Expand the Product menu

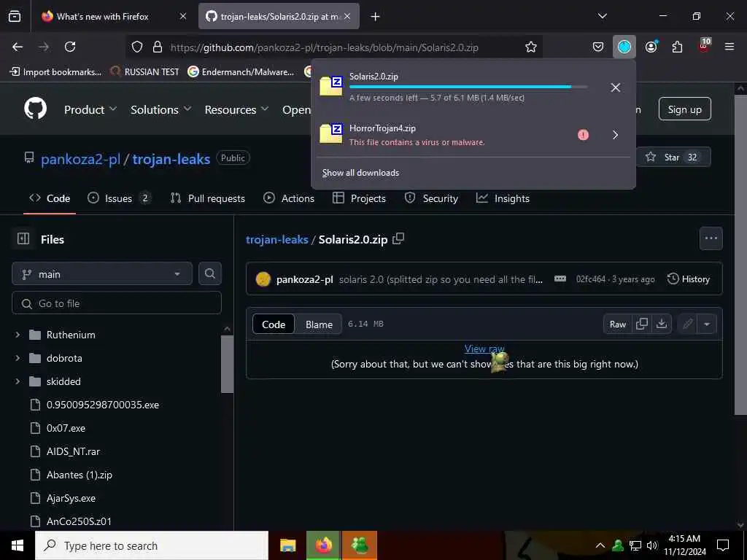coord(90,109)
